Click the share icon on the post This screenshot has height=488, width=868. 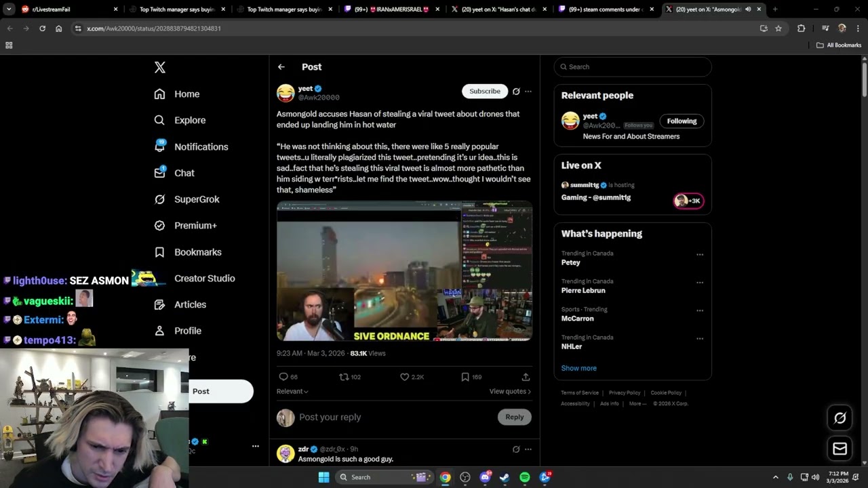[x=526, y=377]
